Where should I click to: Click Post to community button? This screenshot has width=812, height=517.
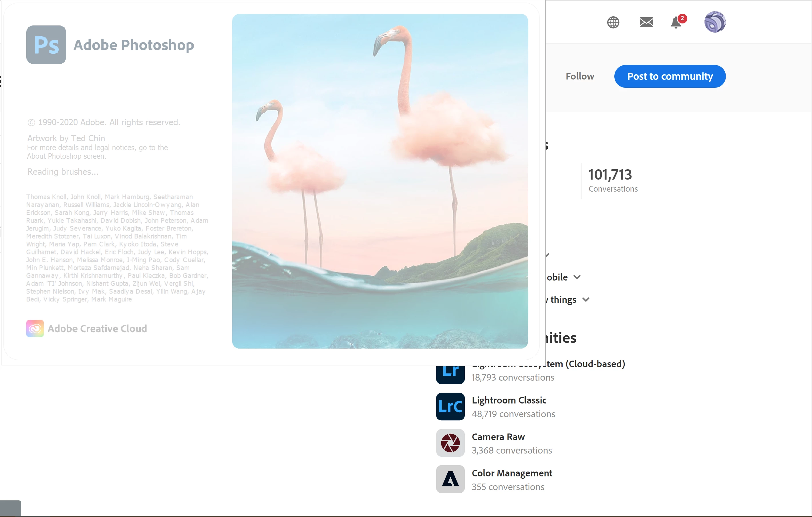[670, 76]
